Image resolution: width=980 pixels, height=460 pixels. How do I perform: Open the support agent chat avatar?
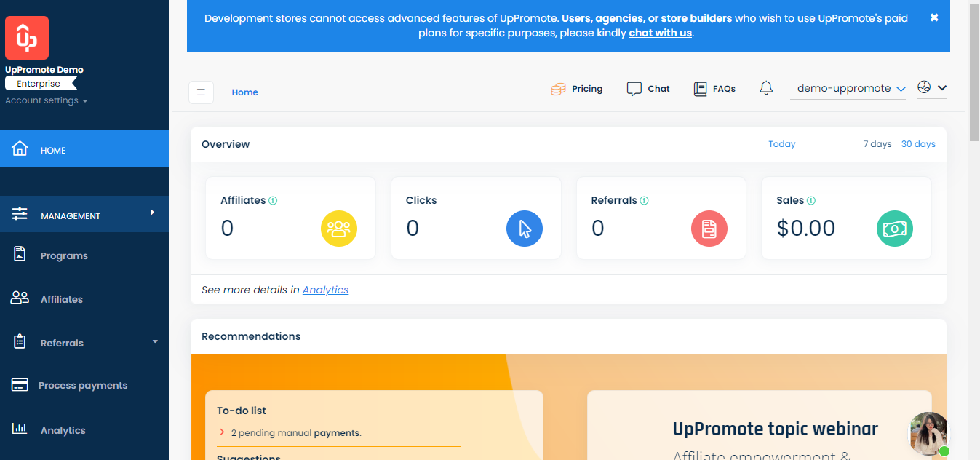click(929, 433)
